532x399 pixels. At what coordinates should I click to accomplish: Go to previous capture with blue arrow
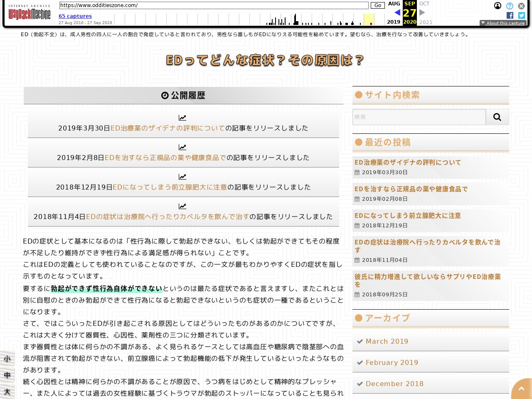[x=397, y=12]
